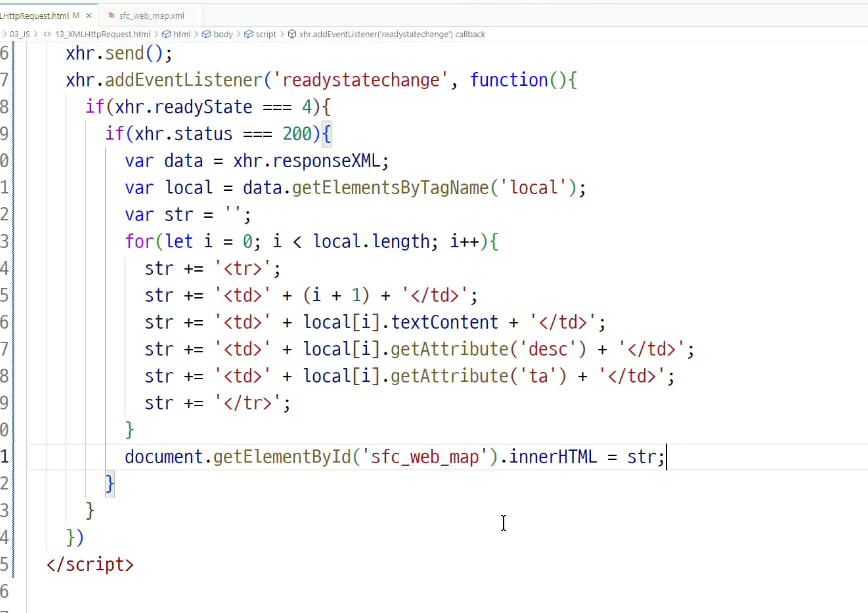Click getElementById in the document line
Image resolution: width=868 pixels, height=613 pixels.
click(282, 457)
